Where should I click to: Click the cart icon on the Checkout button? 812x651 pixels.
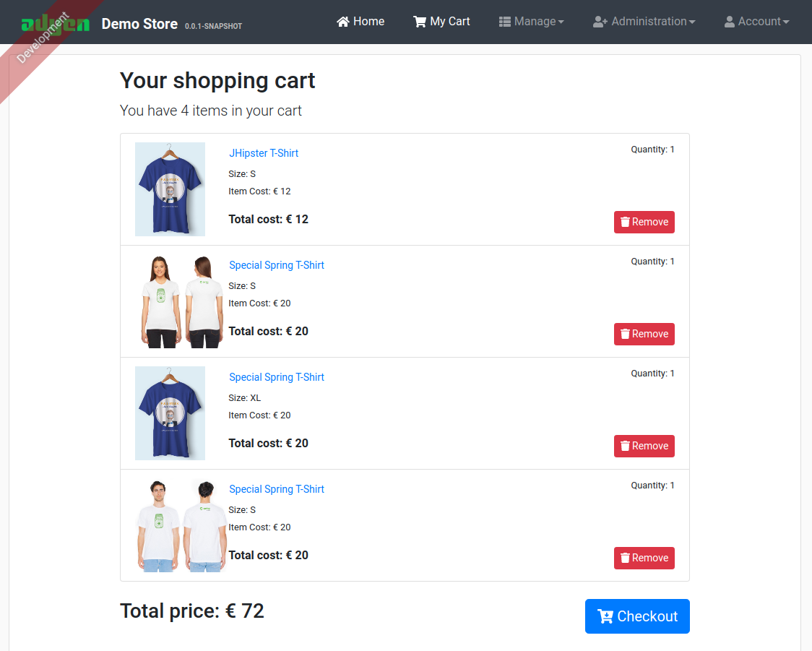605,616
